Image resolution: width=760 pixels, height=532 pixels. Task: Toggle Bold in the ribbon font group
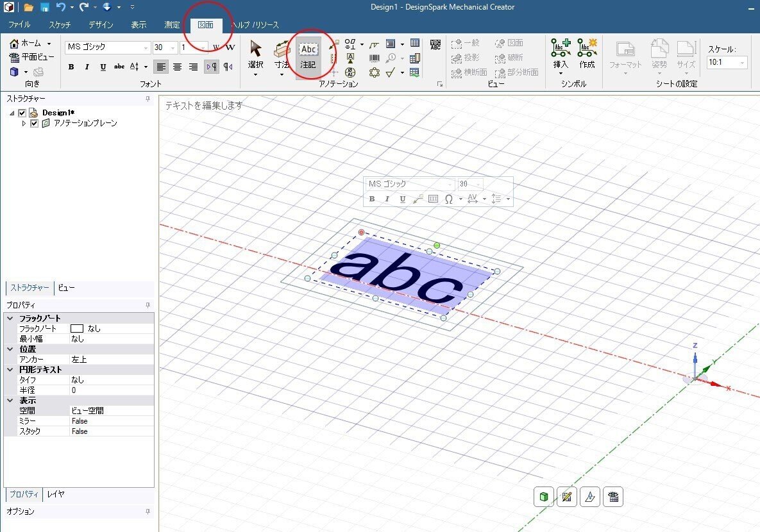click(71, 67)
